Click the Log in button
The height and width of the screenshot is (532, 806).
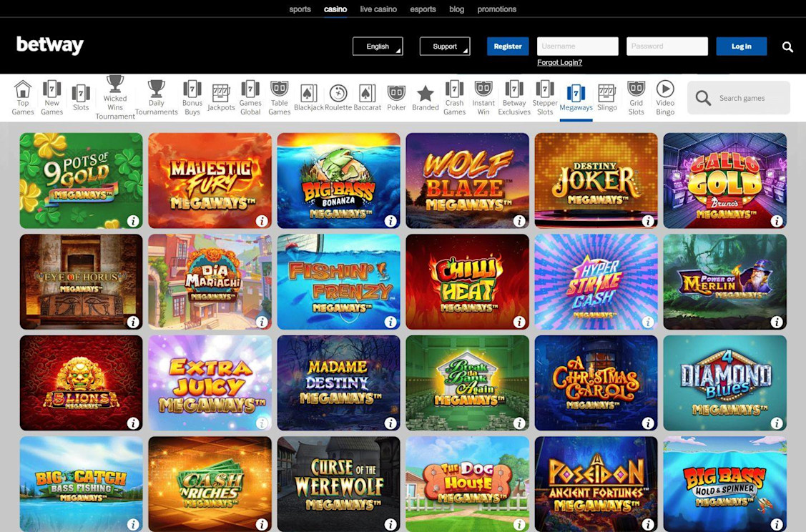(x=741, y=46)
